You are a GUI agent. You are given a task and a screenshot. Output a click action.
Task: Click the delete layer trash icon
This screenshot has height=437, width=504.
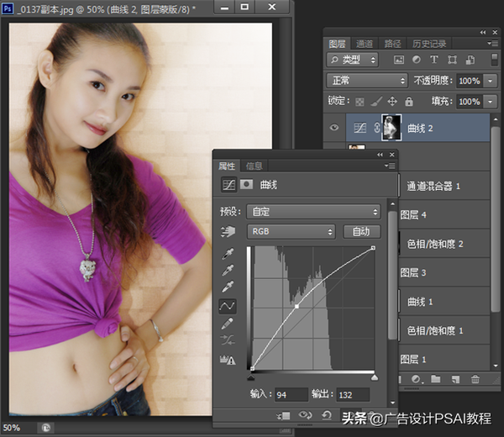tap(475, 380)
